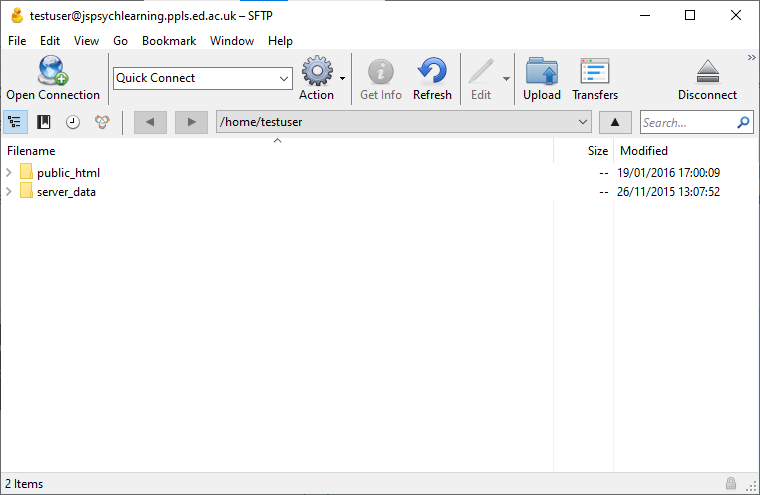This screenshot has width=760, height=495.
Task: Click the Open Connection icon
Action: (52, 72)
